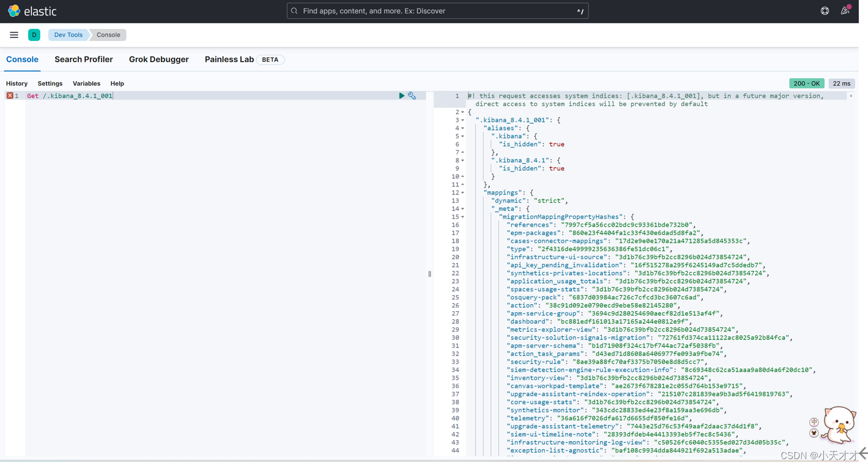The image size is (868, 466).
Task: Click the Get /.kibana_8.4.1_001 request line
Action: tap(70, 96)
